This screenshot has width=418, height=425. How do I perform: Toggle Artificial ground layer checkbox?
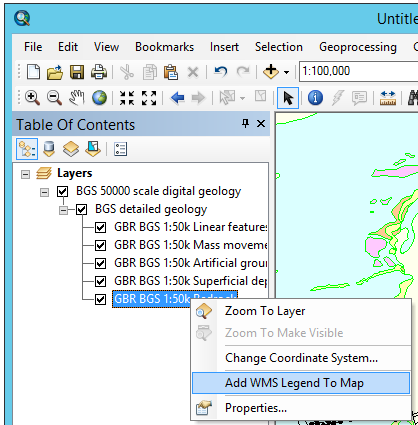click(x=100, y=264)
